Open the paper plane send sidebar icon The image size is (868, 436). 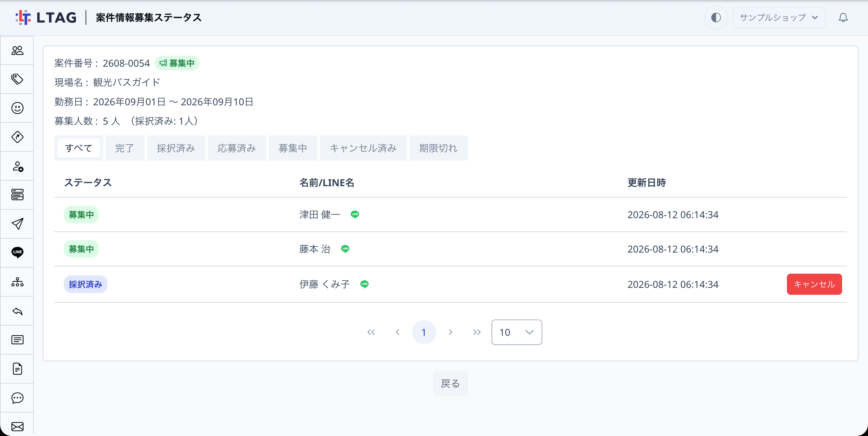coord(17,224)
